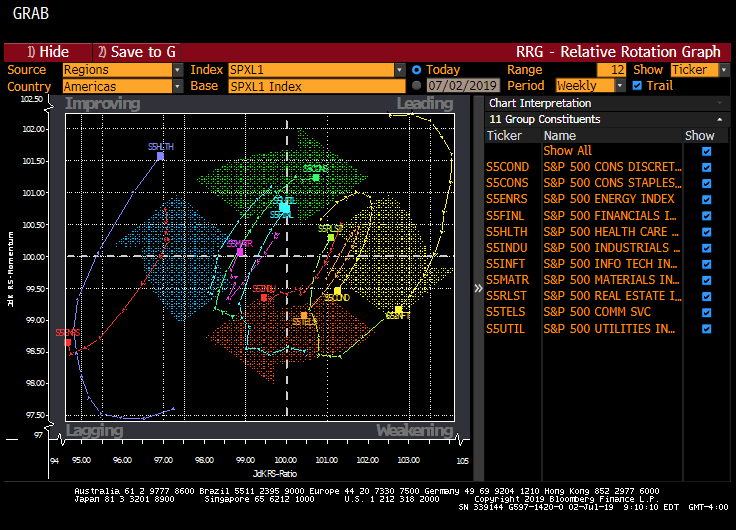Toggle the Show All checkbox
736x530 pixels.
(706, 151)
